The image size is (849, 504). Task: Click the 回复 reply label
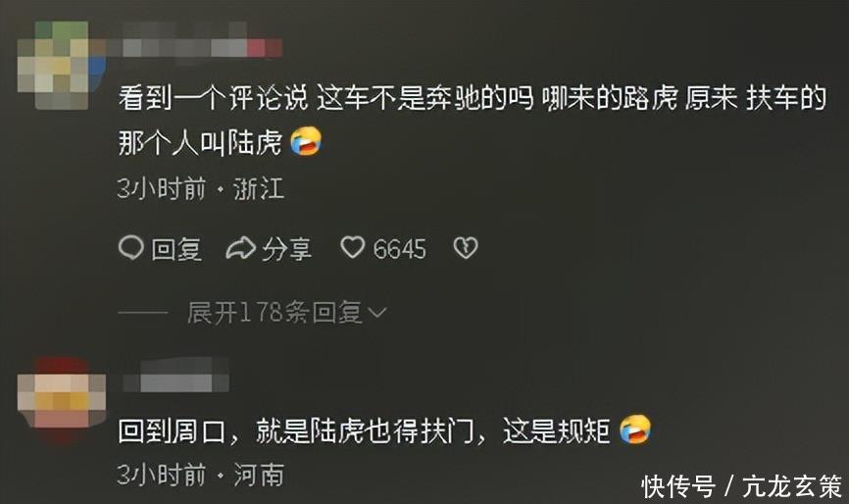click(x=176, y=250)
